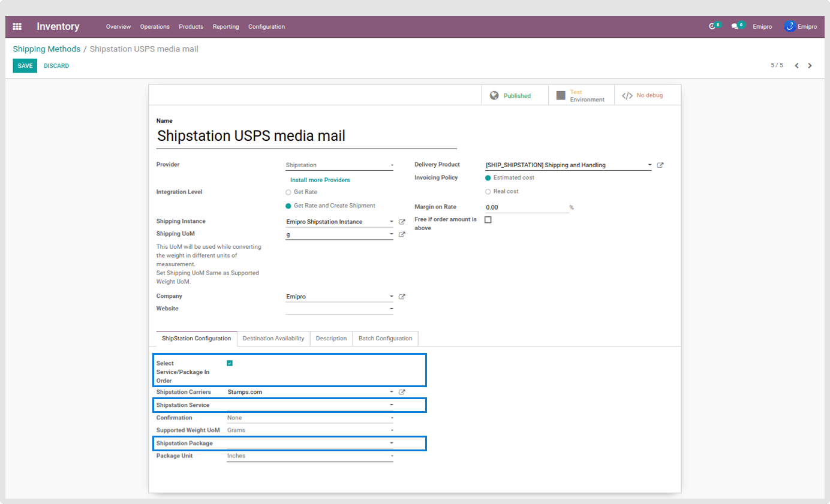The width and height of the screenshot is (830, 504).
Task: Switch to the Description tab
Action: point(331,339)
